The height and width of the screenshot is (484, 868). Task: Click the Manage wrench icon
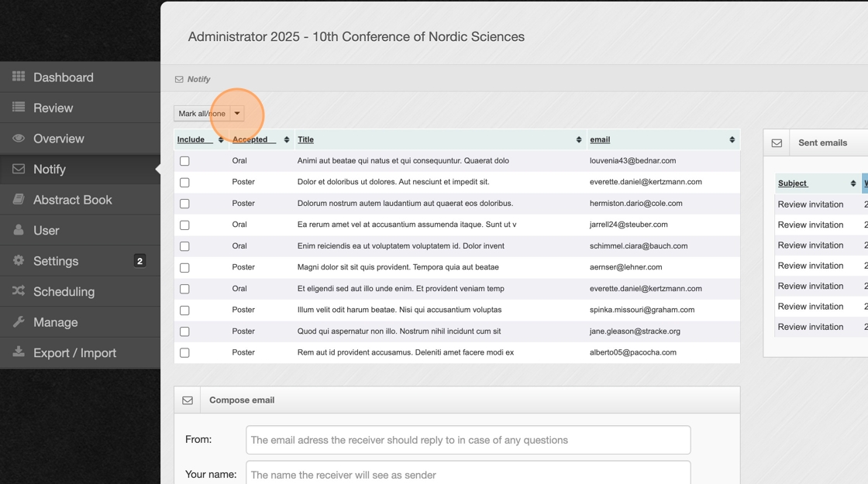click(x=19, y=321)
